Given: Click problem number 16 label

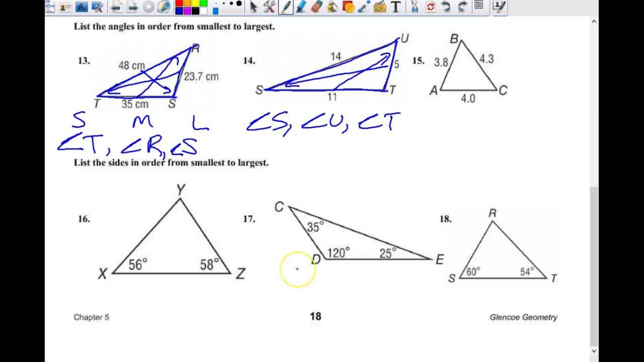Looking at the screenshot, I should pos(84,219).
